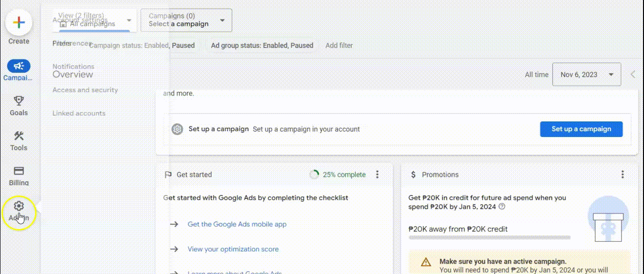Open the Goals trophy icon
This screenshot has height=274, width=644.
click(x=19, y=101)
